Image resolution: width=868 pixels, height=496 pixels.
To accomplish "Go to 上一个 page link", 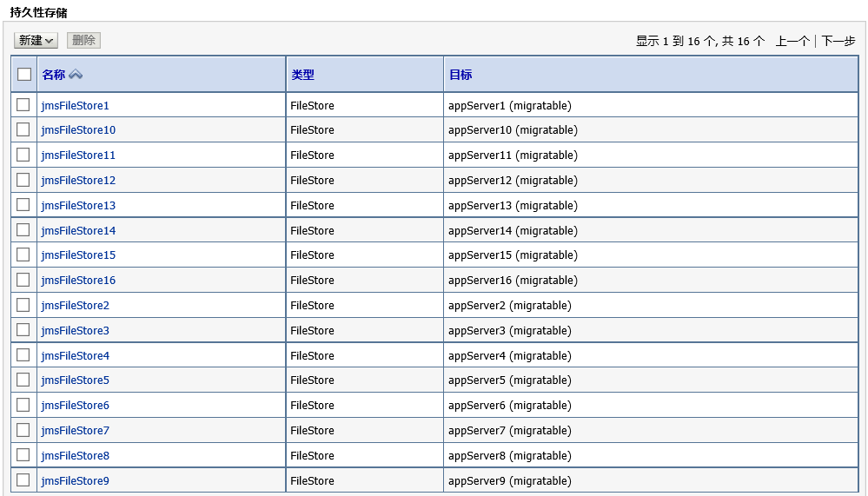I will pos(792,41).
